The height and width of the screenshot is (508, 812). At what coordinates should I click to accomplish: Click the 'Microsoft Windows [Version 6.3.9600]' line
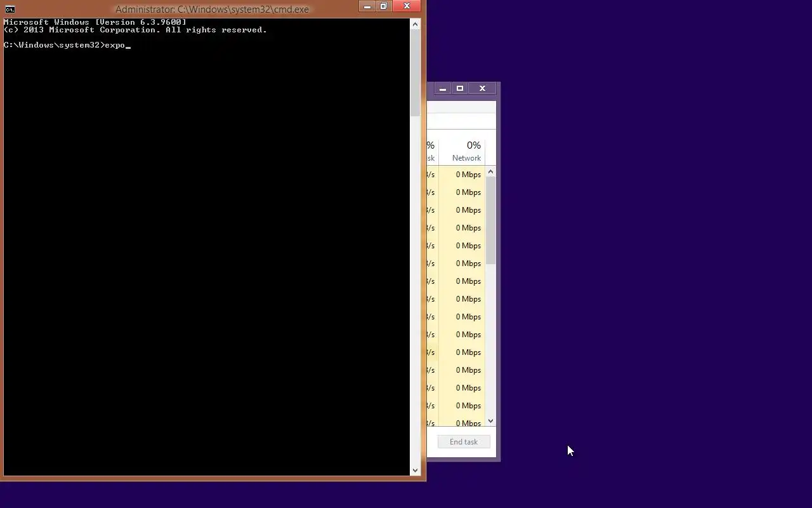coord(95,22)
